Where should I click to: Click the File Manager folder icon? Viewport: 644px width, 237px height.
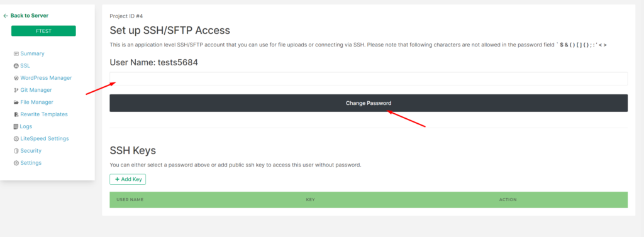coord(16,102)
